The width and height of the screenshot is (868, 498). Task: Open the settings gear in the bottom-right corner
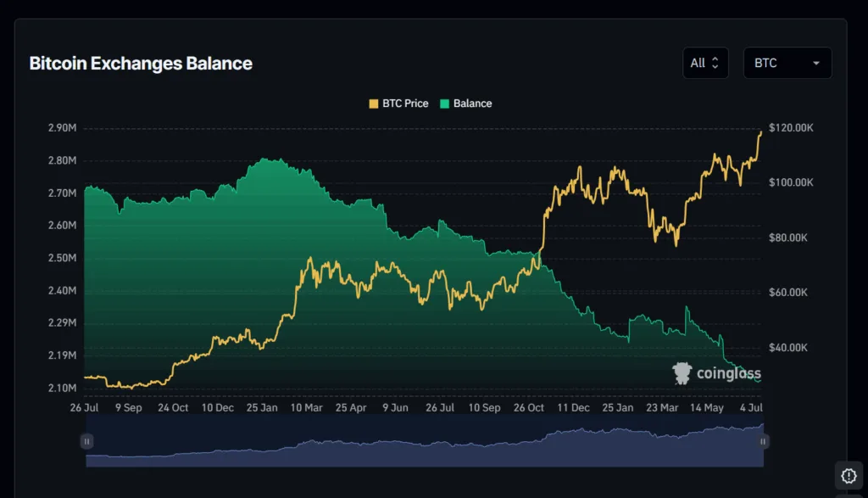(849, 475)
